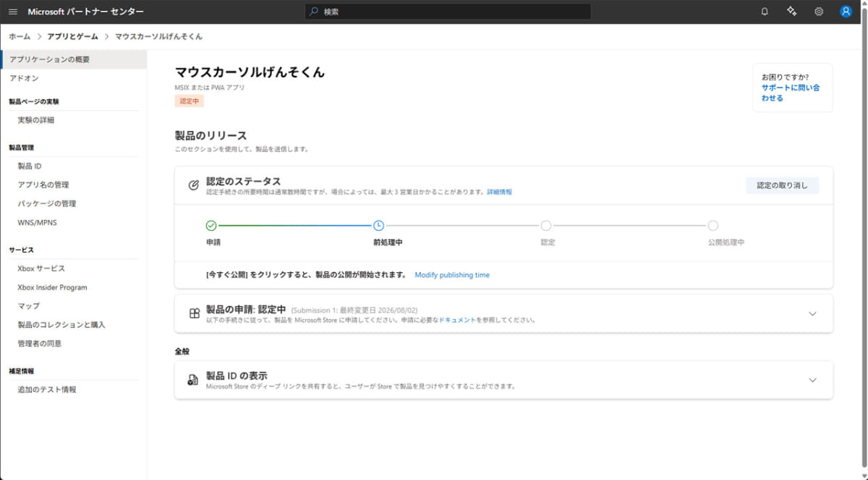Image resolution: width=868 pixels, height=480 pixels.
Task: Open the user account avatar
Action: point(846,12)
